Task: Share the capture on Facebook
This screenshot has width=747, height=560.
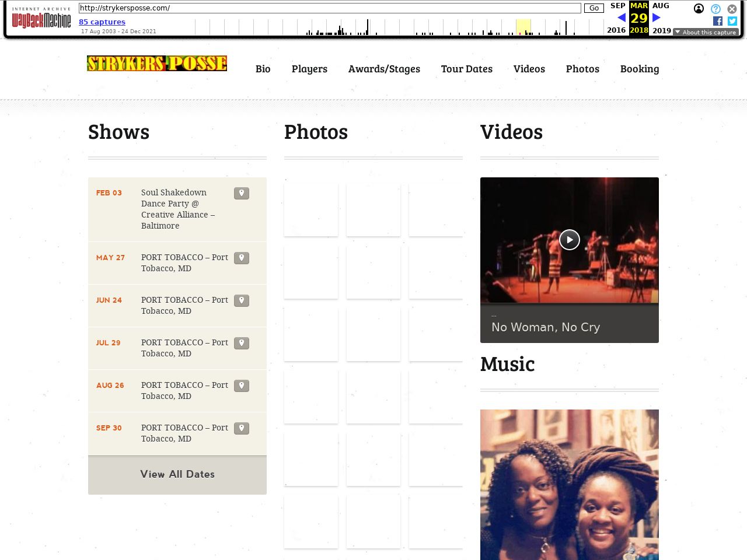Action: (x=718, y=21)
